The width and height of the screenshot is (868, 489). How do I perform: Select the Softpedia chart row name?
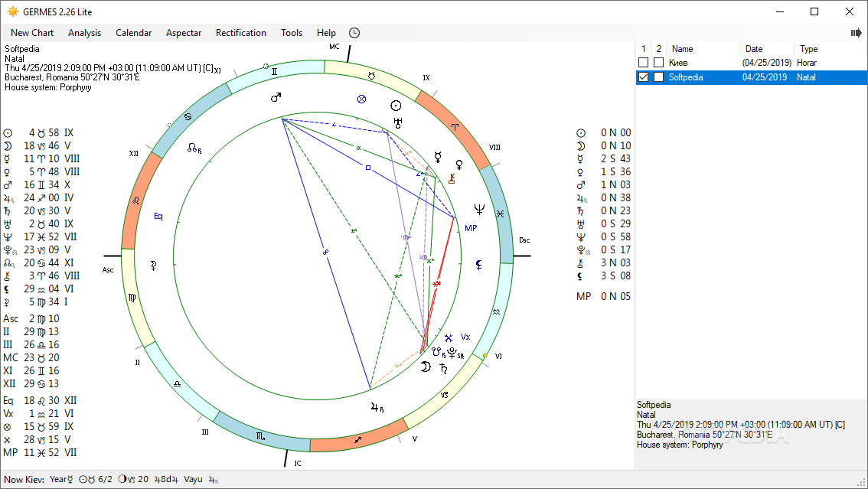click(x=686, y=77)
